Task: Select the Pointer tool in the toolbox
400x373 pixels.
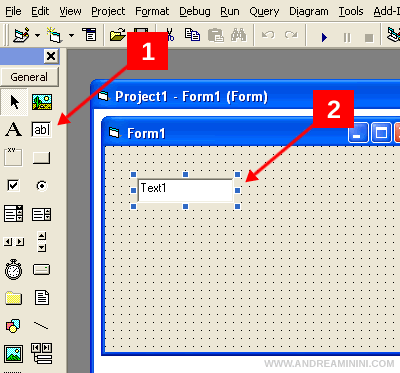Action: [14, 102]
